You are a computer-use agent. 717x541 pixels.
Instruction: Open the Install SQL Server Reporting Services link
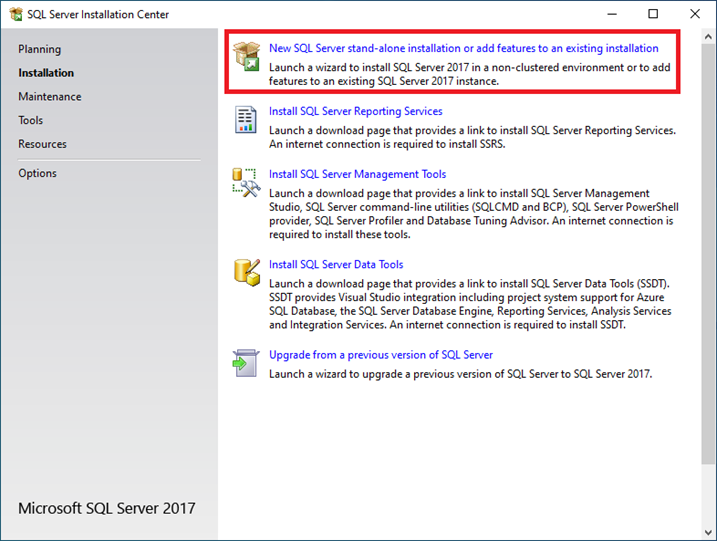tap(356, 111)
